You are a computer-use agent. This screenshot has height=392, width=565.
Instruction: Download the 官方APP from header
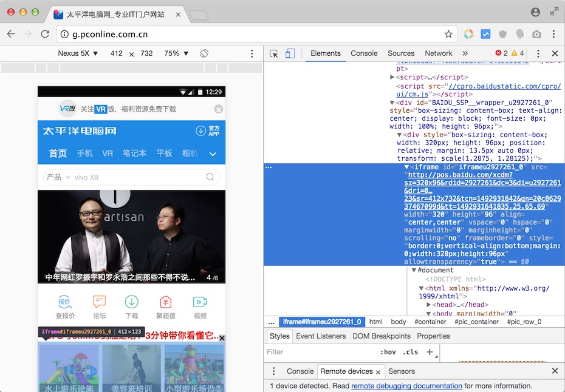pyautogui.click(x=208, y=130)
